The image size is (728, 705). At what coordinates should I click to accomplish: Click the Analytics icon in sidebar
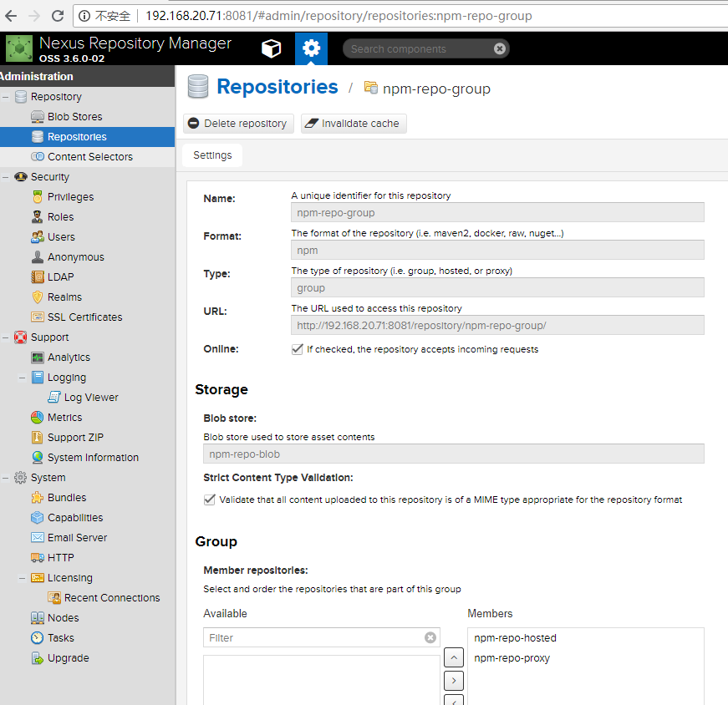(x=37, y=358)
